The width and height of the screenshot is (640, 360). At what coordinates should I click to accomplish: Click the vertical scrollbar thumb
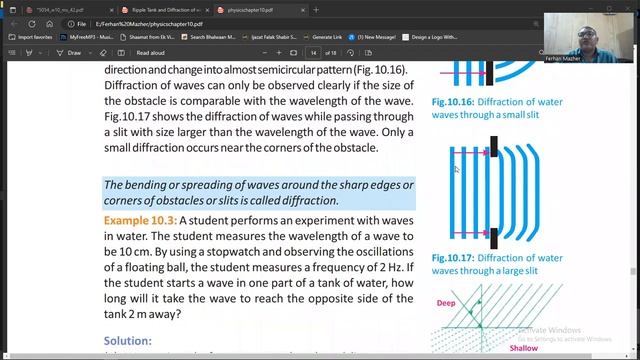[x=633, y=271]
